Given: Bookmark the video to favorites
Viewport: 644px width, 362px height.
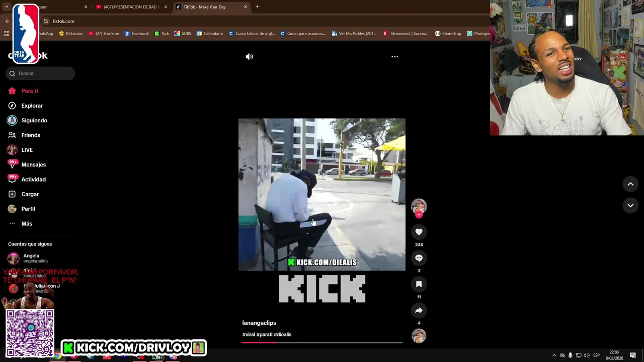Looking at the screenshot, I should coord(419,284).
